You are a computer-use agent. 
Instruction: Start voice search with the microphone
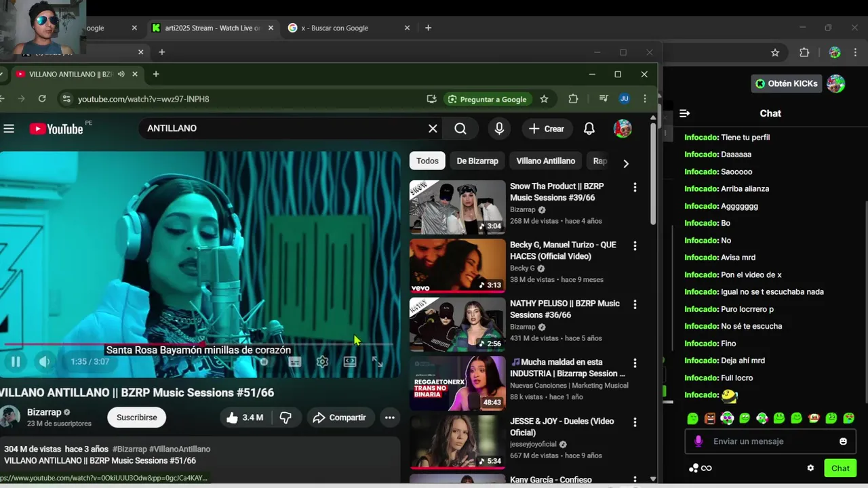click(499, 128)
